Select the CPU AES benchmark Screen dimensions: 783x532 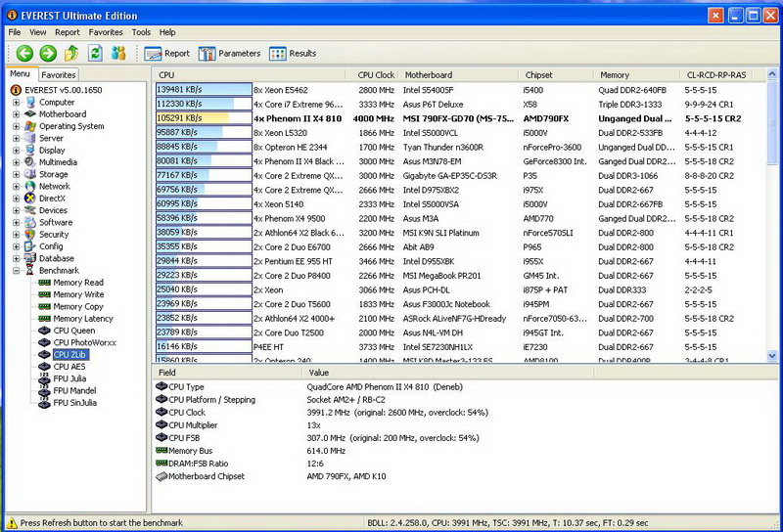[x=69, y=367]
